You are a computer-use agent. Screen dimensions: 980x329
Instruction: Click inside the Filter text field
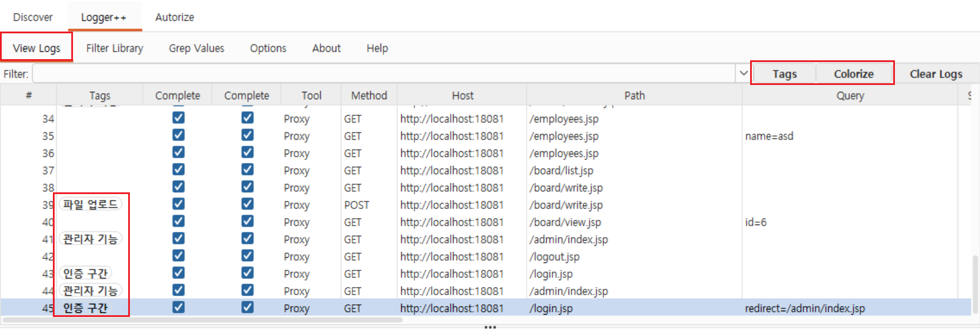click(x=384, y=73)
